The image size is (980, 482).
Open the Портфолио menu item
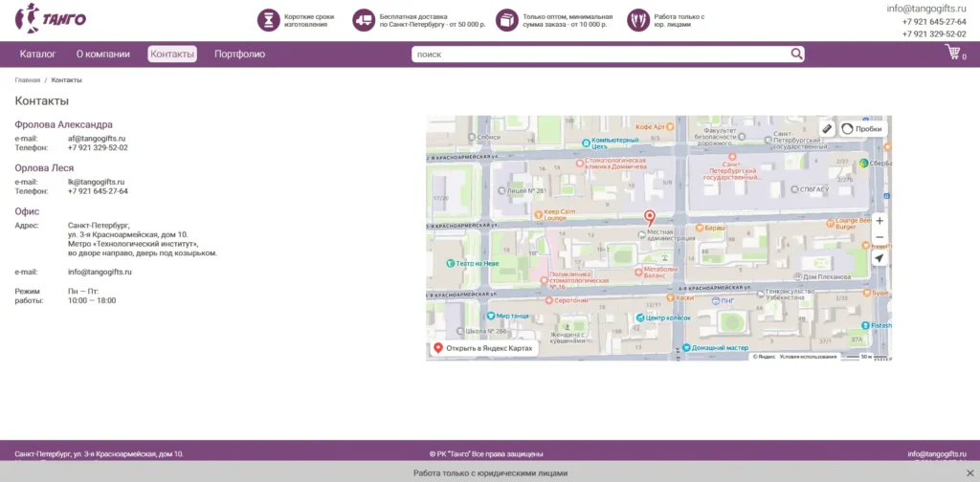239,55
